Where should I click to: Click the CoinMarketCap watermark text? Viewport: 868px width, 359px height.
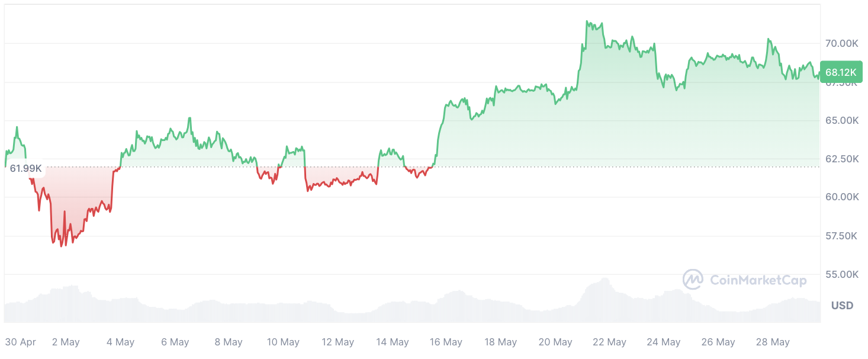(757, 280)
